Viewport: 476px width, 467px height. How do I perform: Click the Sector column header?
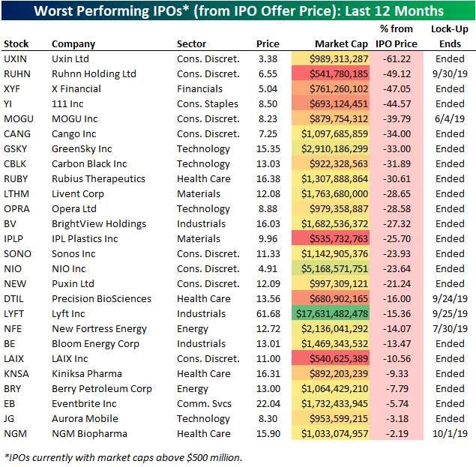point(191,44)
